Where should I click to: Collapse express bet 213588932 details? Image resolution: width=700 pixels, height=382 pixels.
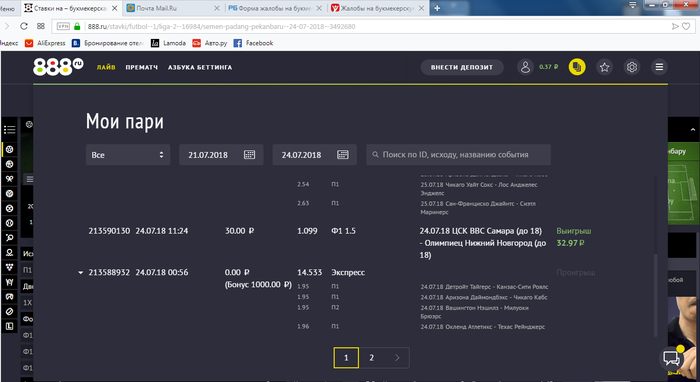coord(80,272)
